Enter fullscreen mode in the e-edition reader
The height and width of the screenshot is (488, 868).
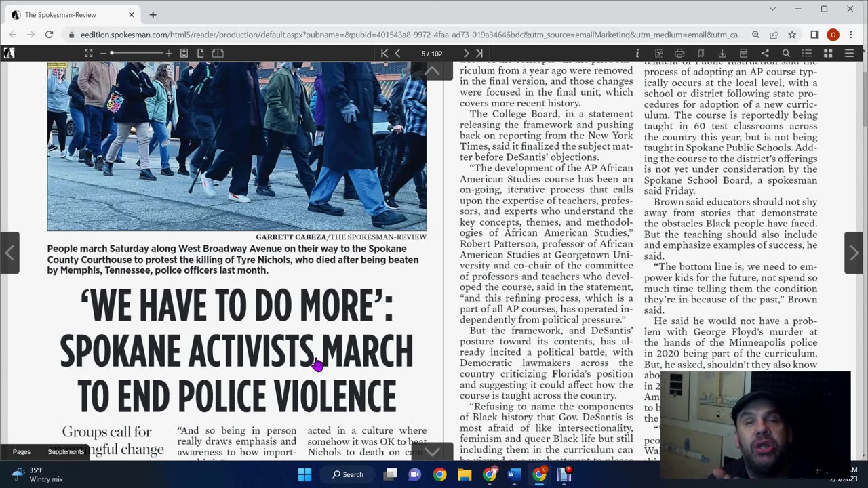pos(88,53)
